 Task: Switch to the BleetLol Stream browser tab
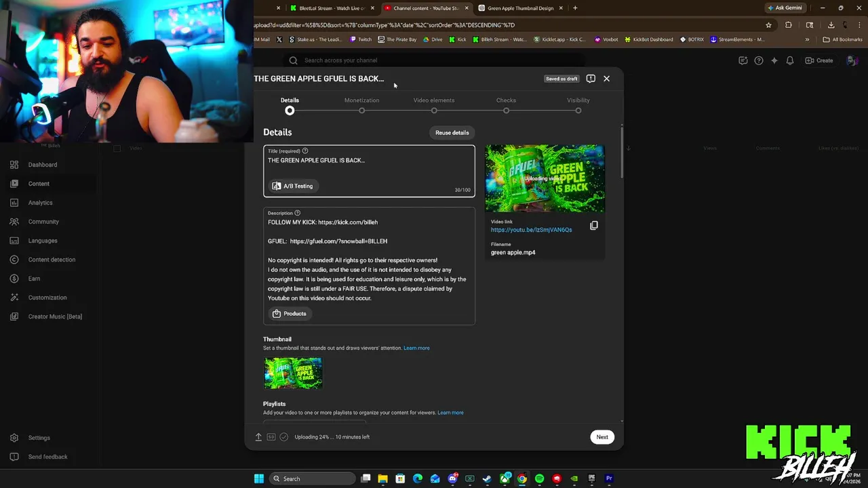(331, 8)
